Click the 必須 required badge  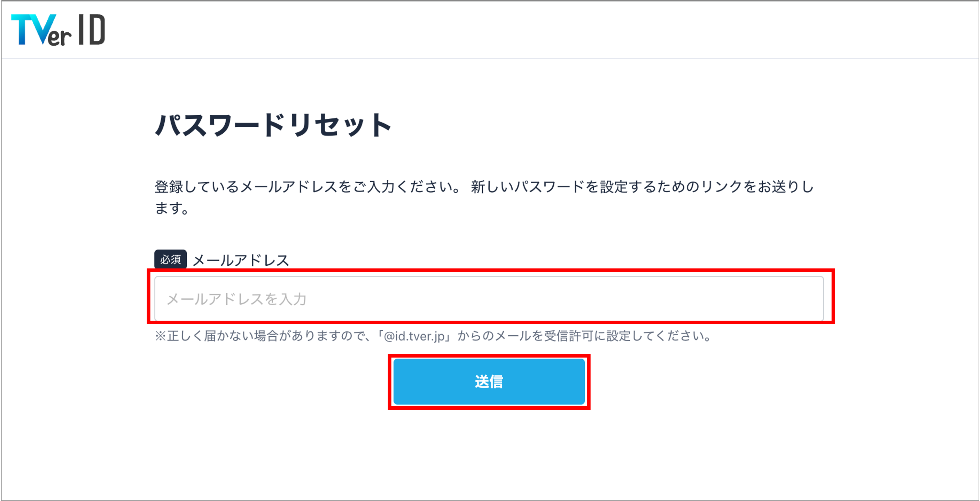170,259
